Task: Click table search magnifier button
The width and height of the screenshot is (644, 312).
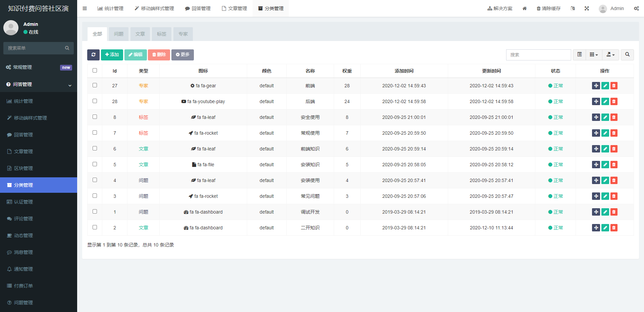Action: coord(627,55)
